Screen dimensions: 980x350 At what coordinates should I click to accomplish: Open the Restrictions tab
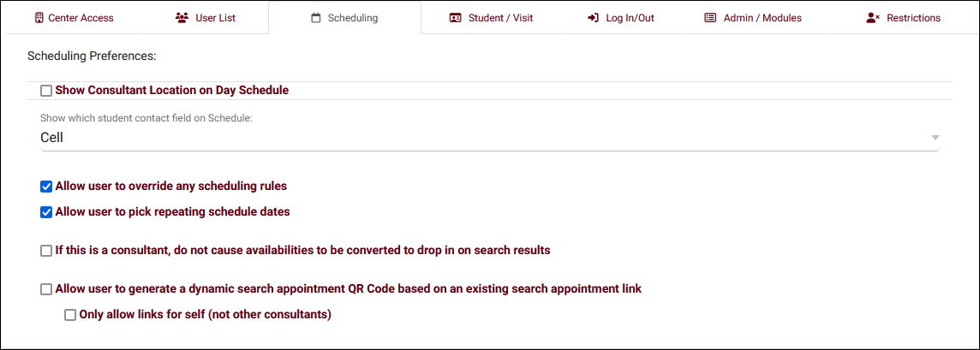point(913,18)
